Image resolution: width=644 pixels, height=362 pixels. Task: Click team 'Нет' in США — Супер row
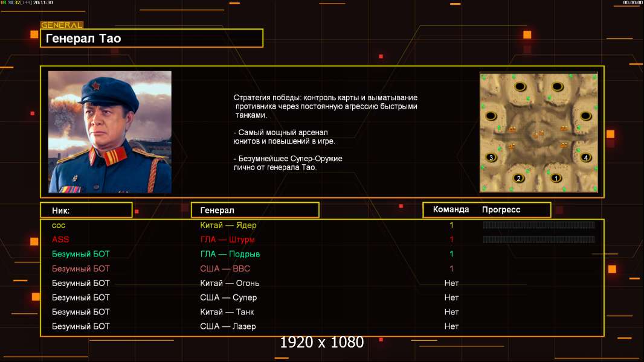pos(451,297)
